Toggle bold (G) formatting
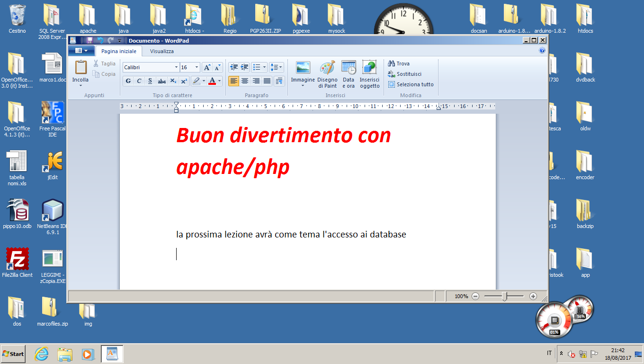 [x=128, y=81]
